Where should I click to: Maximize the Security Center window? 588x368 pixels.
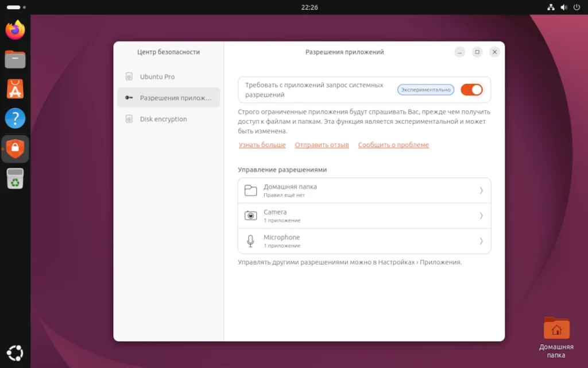477,52
